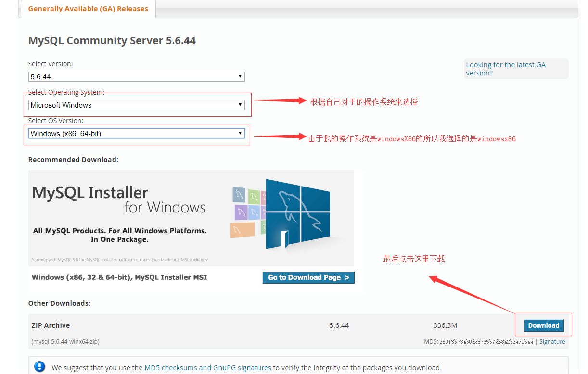This screenshot has width=588, height=374.
Task: Open the Signature link for the ZIP Archive
Action: pyautogui.click(x=552, y=342)
